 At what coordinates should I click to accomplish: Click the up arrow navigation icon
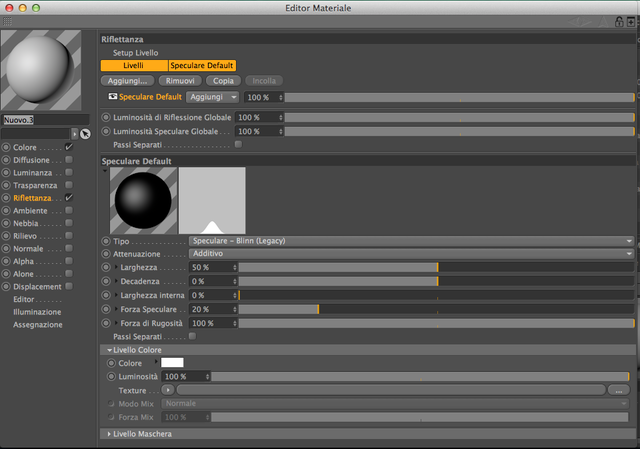(603, 22)
